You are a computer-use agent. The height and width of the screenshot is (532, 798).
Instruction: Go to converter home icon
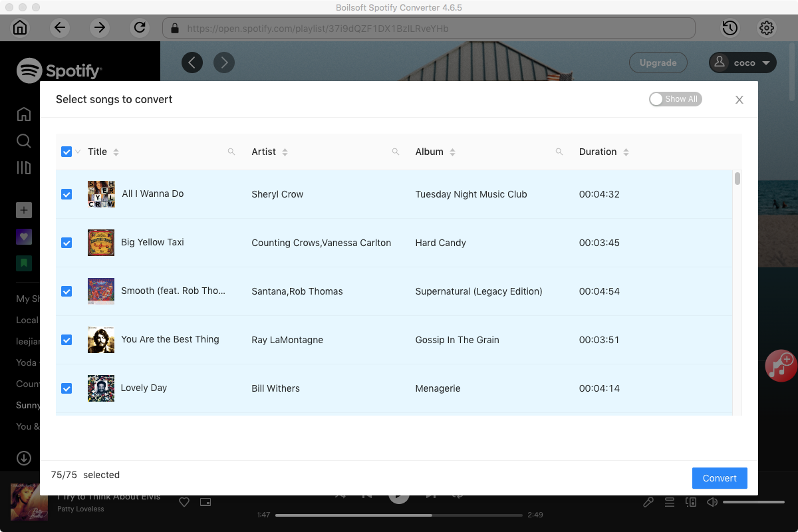point(20,28)
